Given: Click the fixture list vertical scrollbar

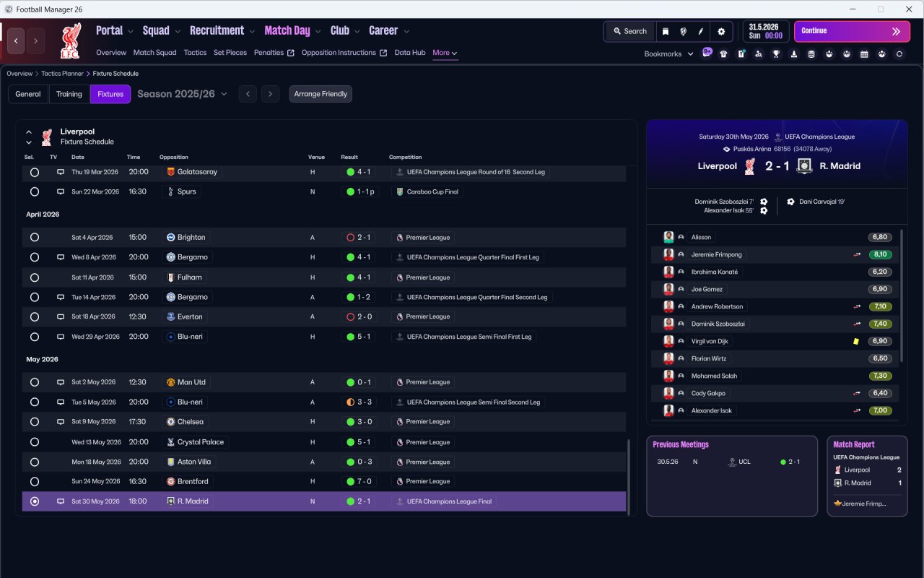Looking at the screenshot, I should (629, 477).
